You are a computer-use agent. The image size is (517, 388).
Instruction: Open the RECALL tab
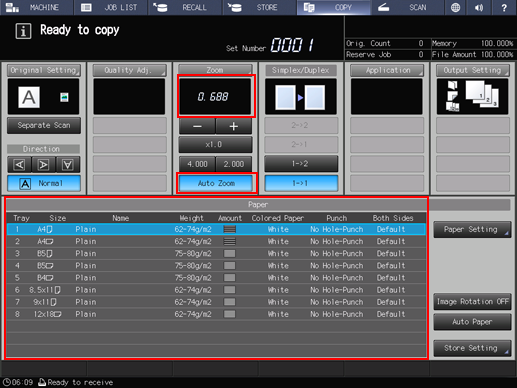tap(185, 7)
